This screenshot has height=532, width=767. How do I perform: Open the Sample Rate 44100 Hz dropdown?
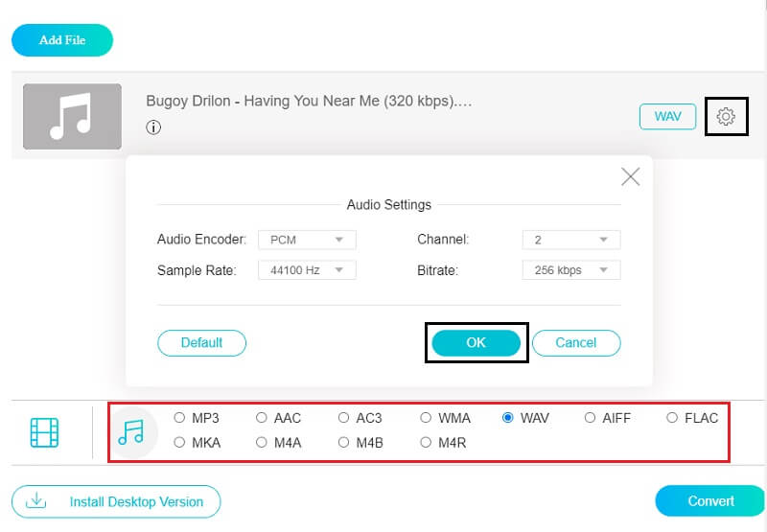coord(307,270)
